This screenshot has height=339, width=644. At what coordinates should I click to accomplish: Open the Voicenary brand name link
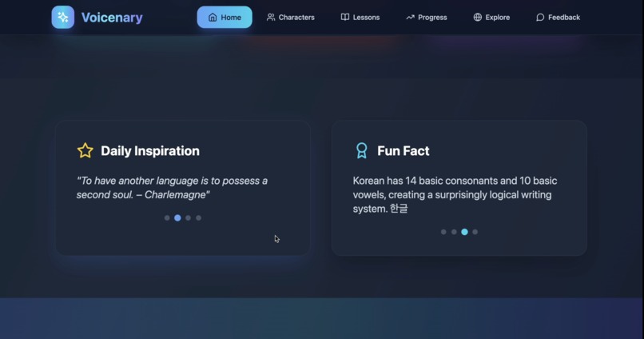click(112, 18)
